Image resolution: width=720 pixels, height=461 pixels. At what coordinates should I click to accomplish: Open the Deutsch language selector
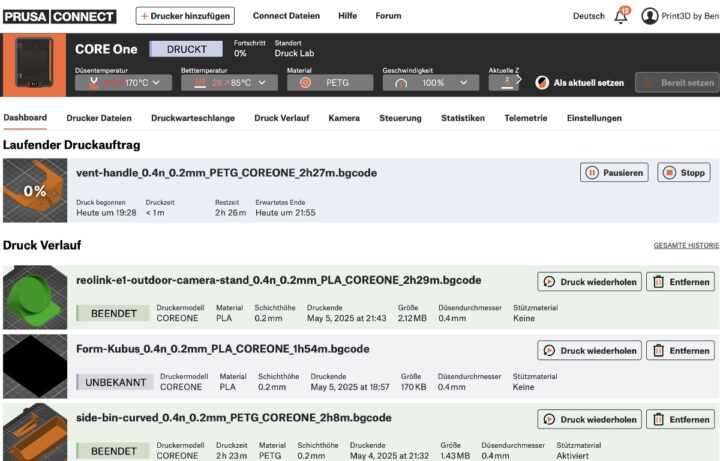tap(588, 16)
